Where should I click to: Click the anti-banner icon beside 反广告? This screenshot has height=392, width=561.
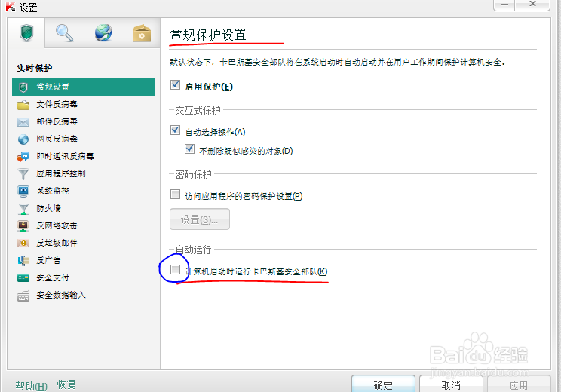23,260
